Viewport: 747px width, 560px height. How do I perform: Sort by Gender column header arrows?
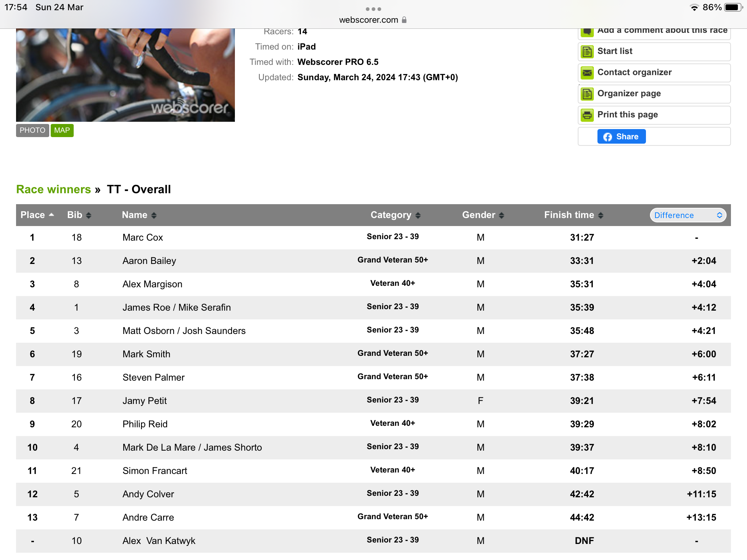[x=502, y=215]
